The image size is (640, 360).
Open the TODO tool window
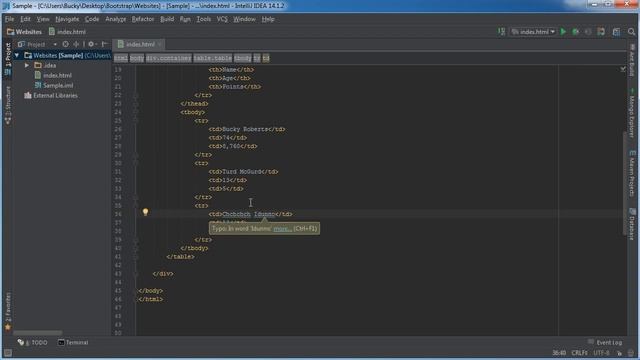click(33, 342)
